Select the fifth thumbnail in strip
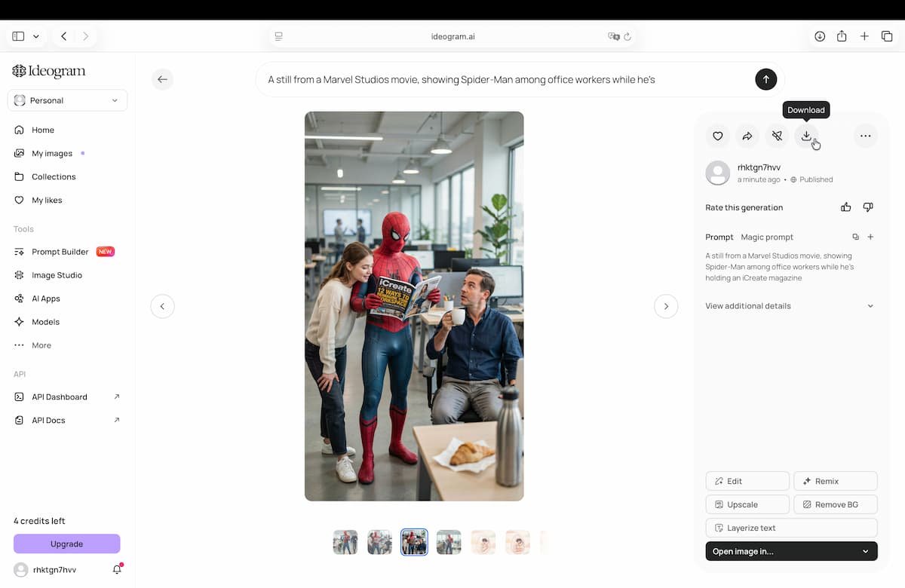905x588 pixels. click(x=483, y=542)
